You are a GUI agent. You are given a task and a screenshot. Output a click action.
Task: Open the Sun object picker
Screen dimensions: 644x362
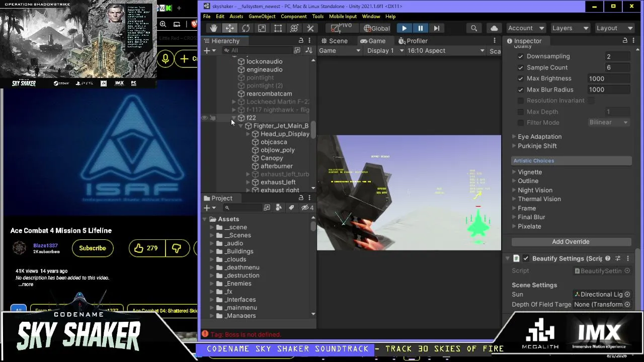tap(627, 295)
